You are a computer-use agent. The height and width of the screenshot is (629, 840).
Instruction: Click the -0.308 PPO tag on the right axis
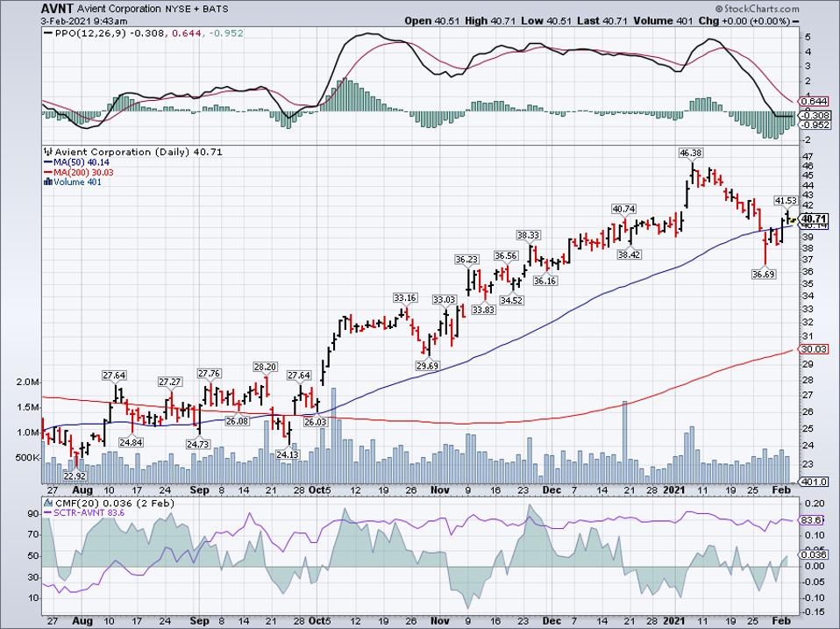pos(815,115)
